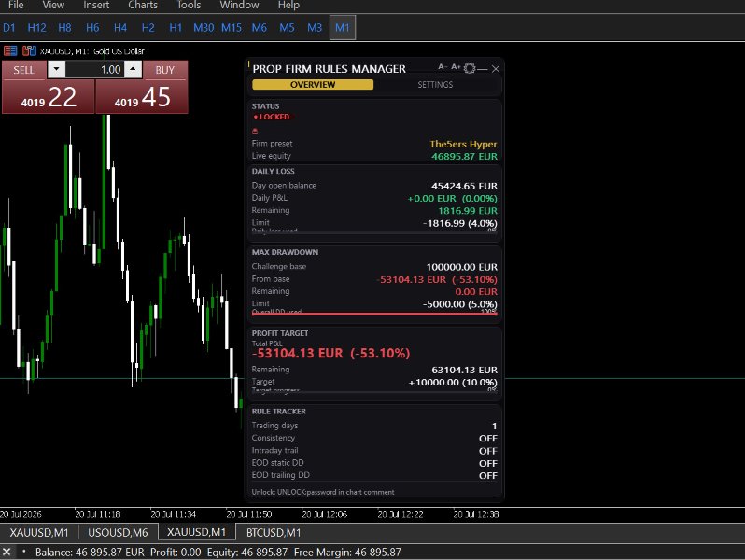Screen dimensions: 745x560
Task: Open Prop Firm Rules Manager gear settings
Action: point(470,68)
